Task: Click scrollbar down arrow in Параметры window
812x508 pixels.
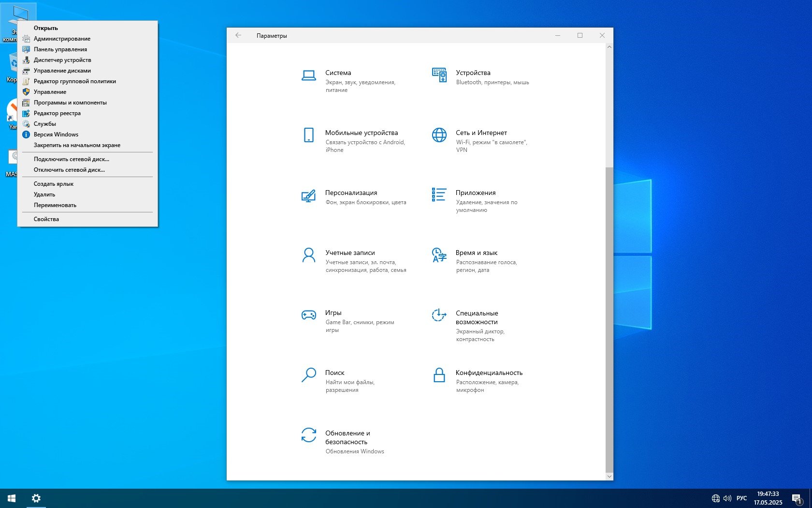Action: click(x=609, y=476)
